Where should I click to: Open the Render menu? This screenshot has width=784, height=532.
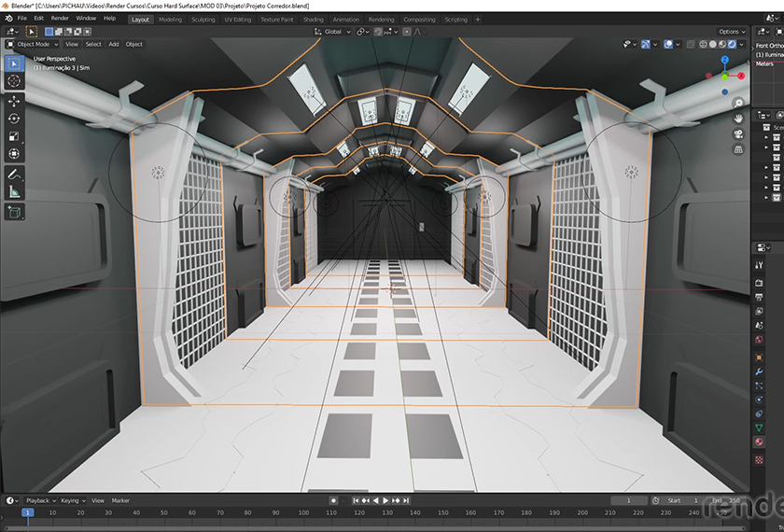(60, 18)
